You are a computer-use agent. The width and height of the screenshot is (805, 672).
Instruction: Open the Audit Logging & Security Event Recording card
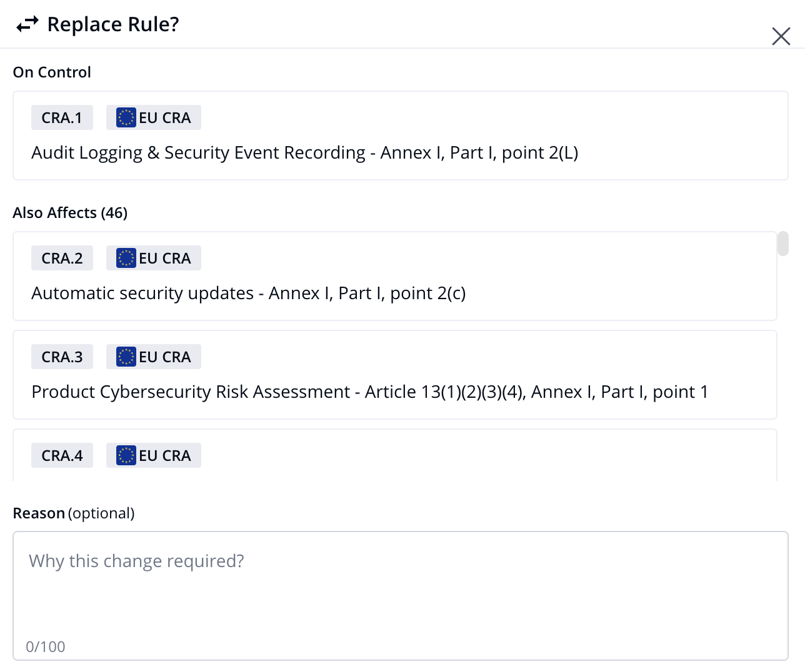[401, 136]
